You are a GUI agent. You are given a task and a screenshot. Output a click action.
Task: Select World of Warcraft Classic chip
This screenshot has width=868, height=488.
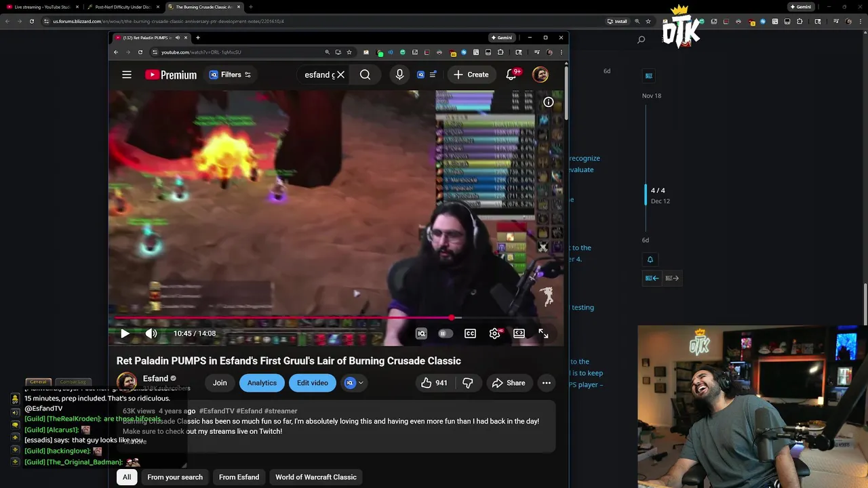316,477
